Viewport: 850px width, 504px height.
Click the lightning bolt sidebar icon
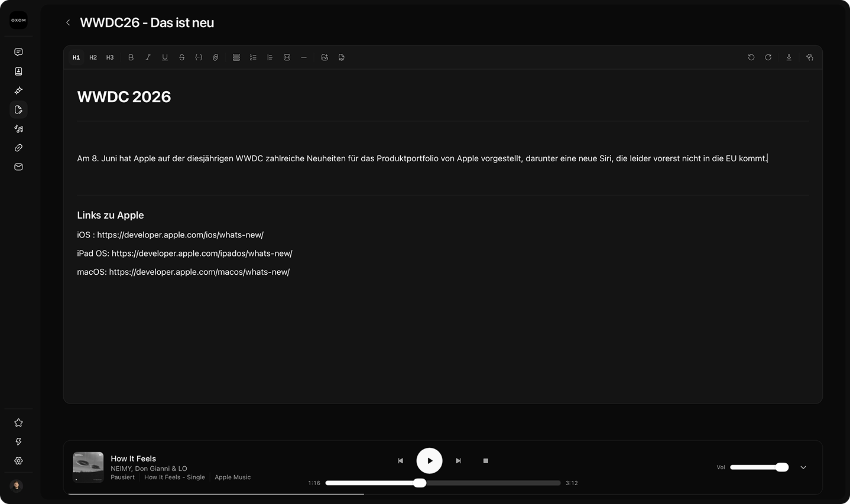click(19, 442)
